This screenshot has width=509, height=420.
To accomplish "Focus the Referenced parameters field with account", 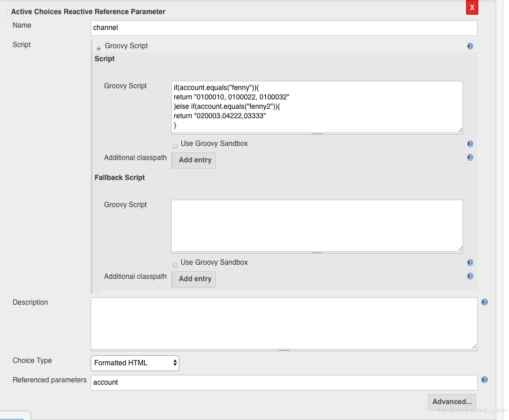I will click(x=284, y=383).
